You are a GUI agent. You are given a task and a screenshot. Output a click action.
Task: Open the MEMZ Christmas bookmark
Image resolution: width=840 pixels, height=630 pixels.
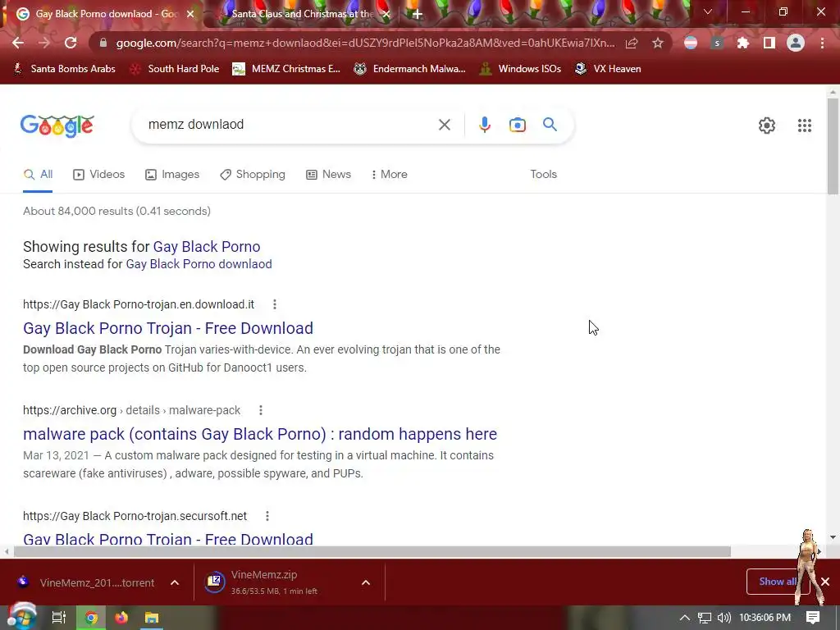click(x=286, y=69)
